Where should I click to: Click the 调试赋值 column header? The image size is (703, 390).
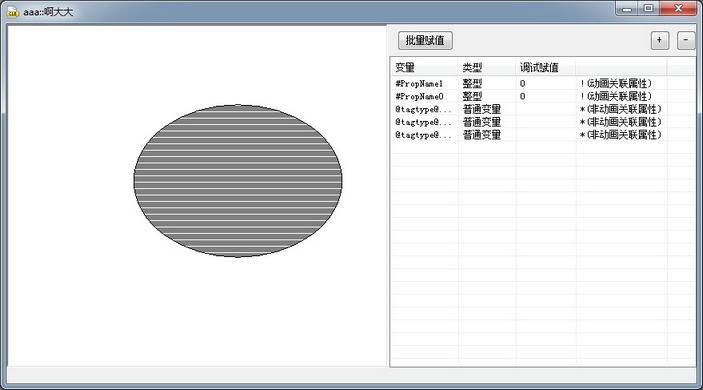[546, 67]
